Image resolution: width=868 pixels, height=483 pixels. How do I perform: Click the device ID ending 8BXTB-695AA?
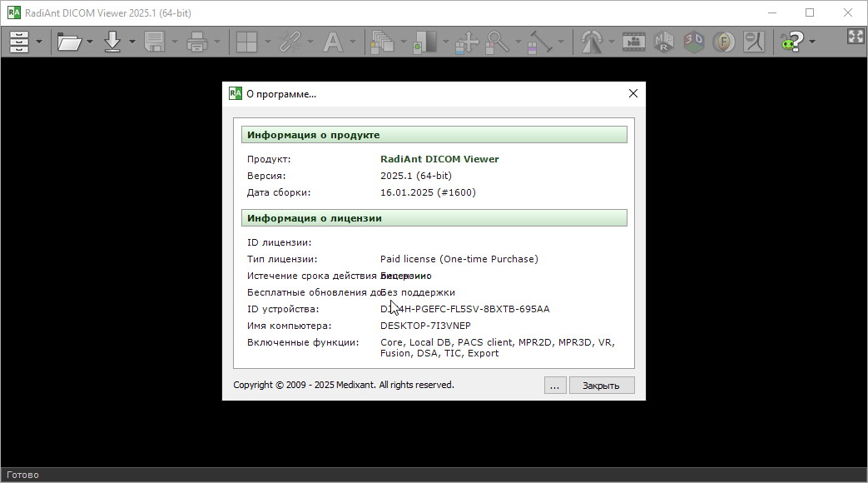click(x=465, y=309)
